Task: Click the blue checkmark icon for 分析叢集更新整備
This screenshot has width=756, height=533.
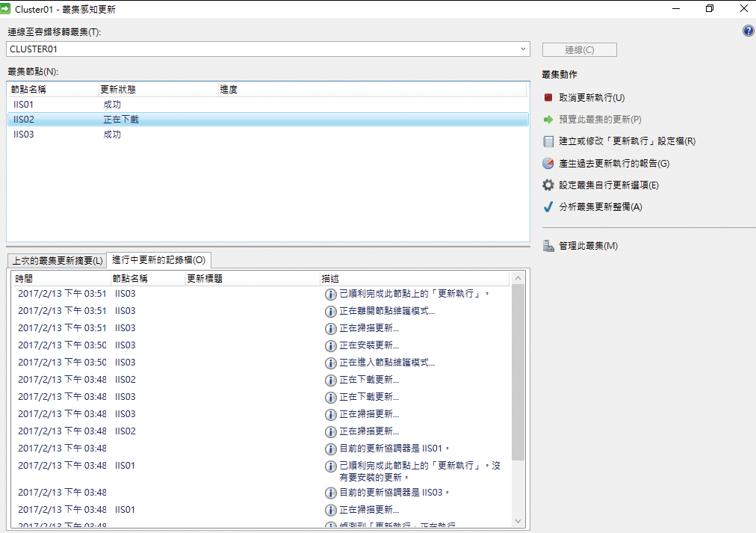Action: click(x=548, y=207)
